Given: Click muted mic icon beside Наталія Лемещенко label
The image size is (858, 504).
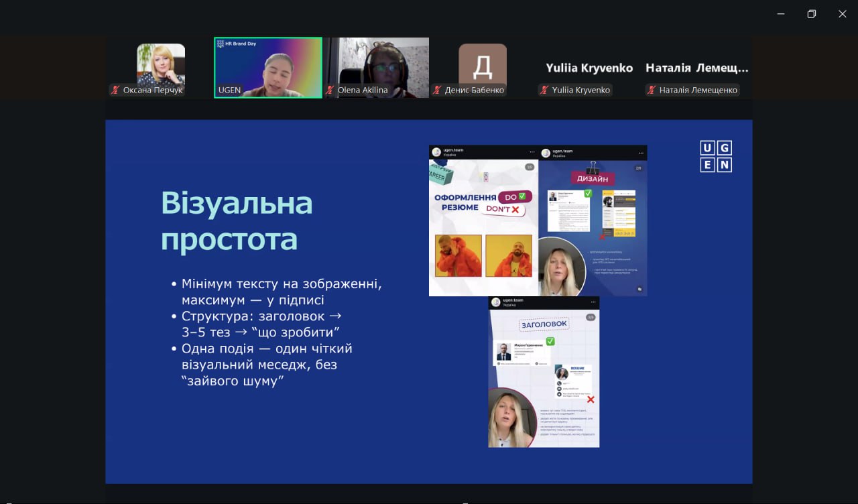Looking at the screenshot, I should click(652, 90).
